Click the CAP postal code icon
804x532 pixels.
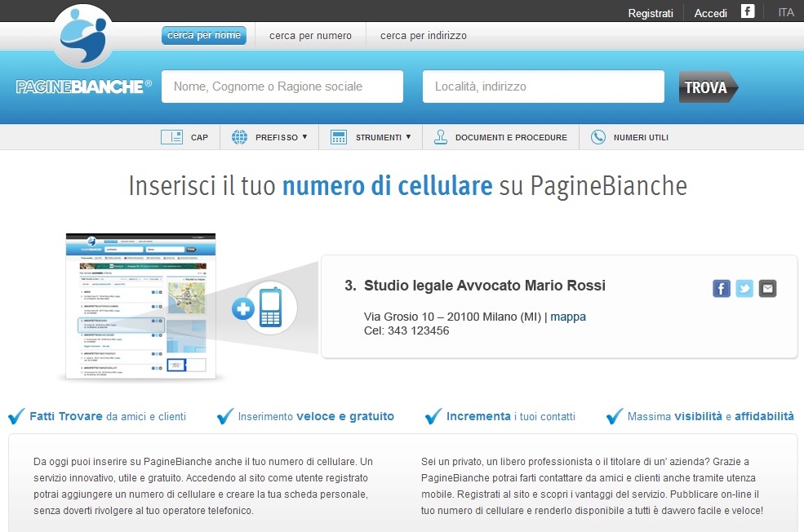[x=171, y=137]
